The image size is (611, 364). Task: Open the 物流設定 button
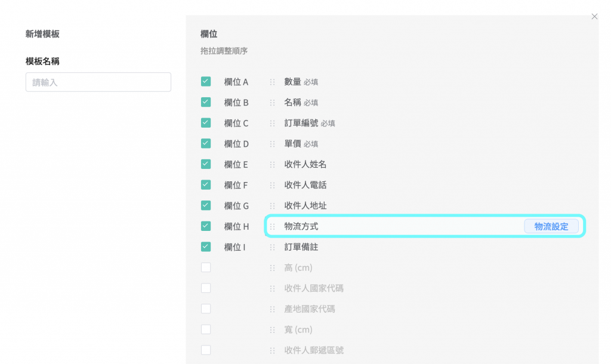[x=551, y=226]
